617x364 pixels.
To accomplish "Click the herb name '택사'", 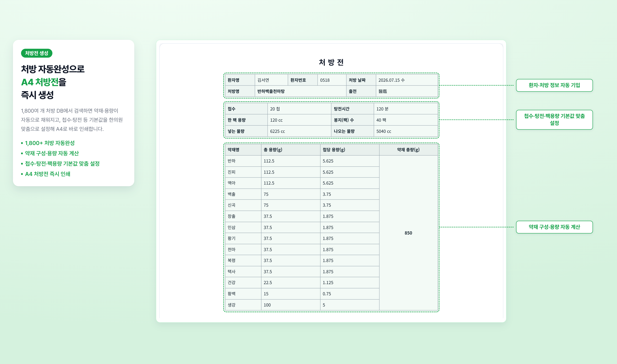I will pos(232,271).
